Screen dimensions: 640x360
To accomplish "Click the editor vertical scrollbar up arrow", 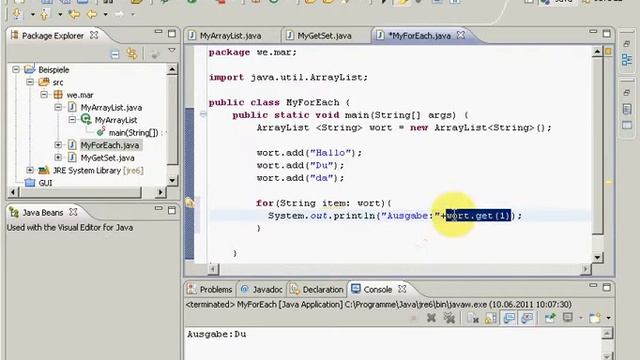I will (597, 52).
